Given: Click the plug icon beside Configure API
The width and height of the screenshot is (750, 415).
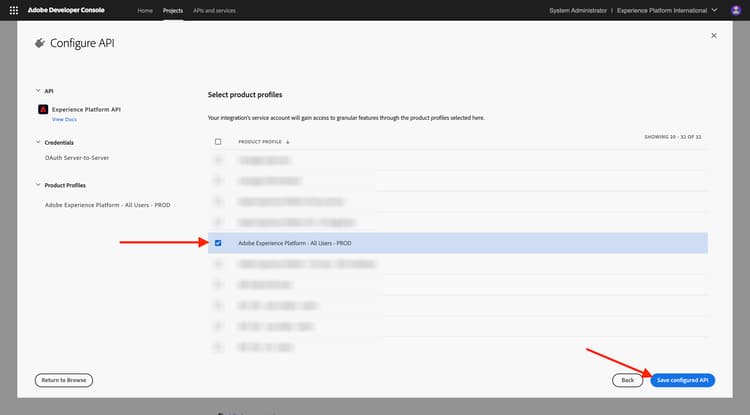Looking at the screenshot, I should 40,44.
